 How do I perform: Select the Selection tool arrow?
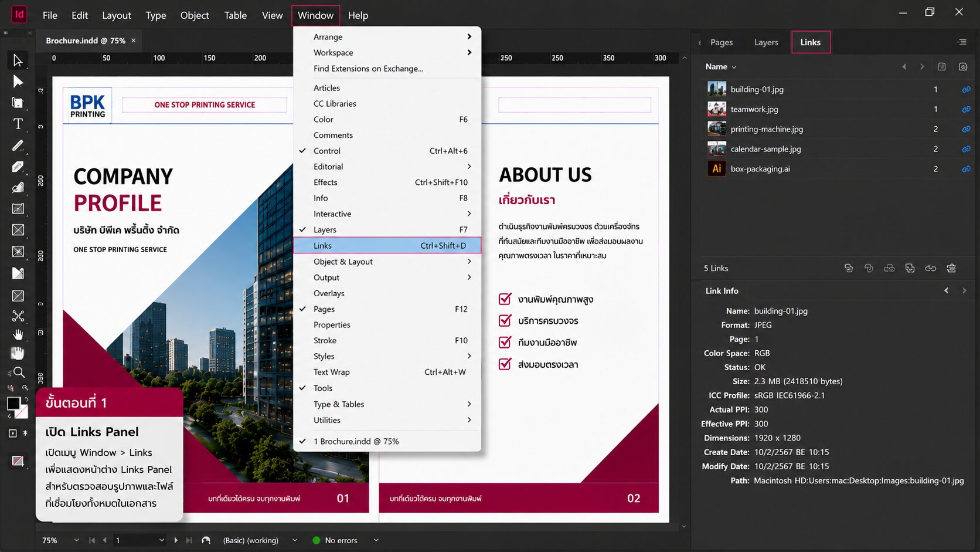(18, 60)
